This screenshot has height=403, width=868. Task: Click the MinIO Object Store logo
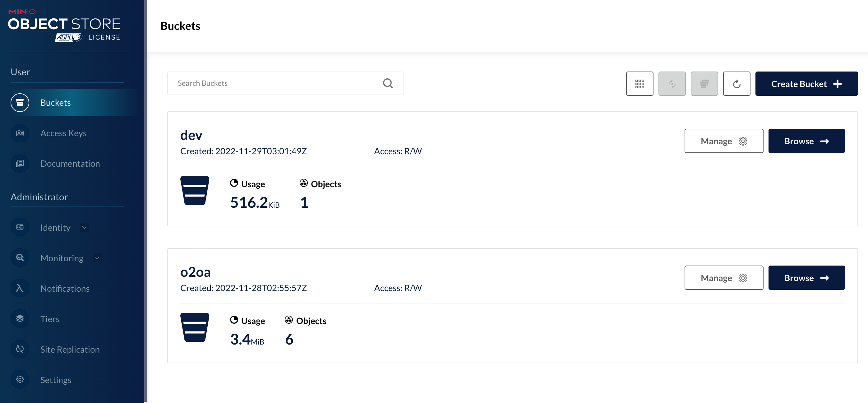click(x=64, y=25)
